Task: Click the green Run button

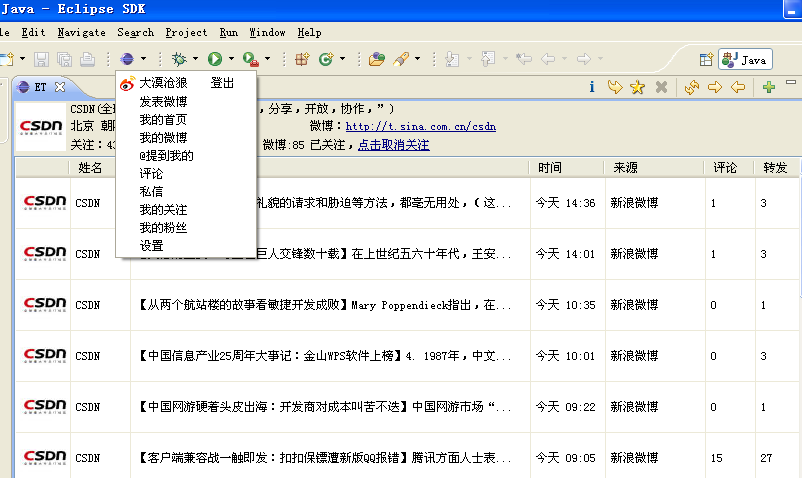Action: 214,59
